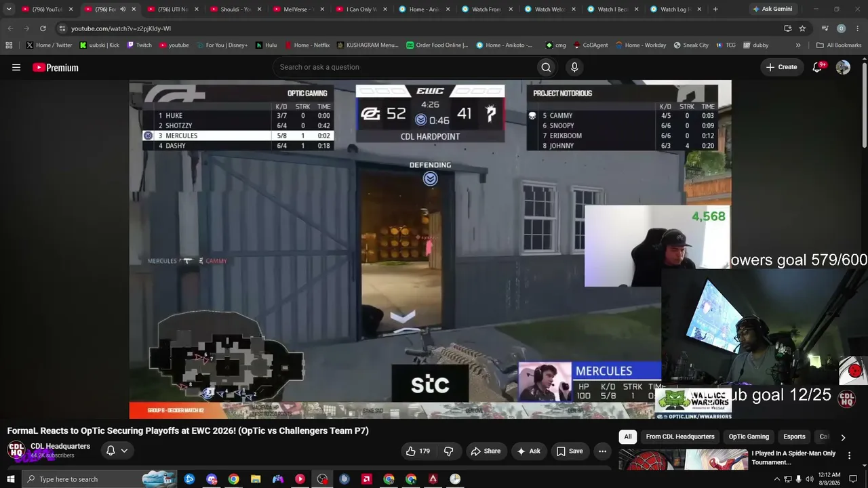Go back to previous page

click(10, 28)
